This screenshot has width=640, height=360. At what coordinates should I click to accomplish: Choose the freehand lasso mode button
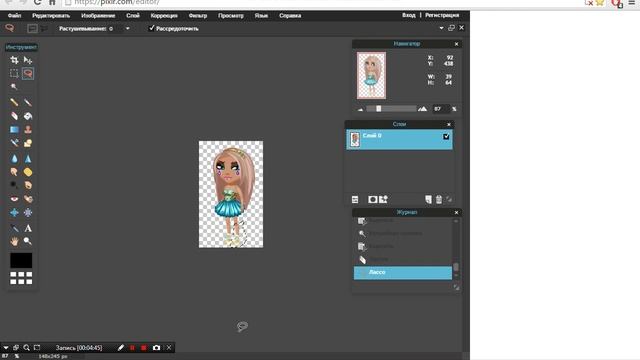tap(32, 28)
